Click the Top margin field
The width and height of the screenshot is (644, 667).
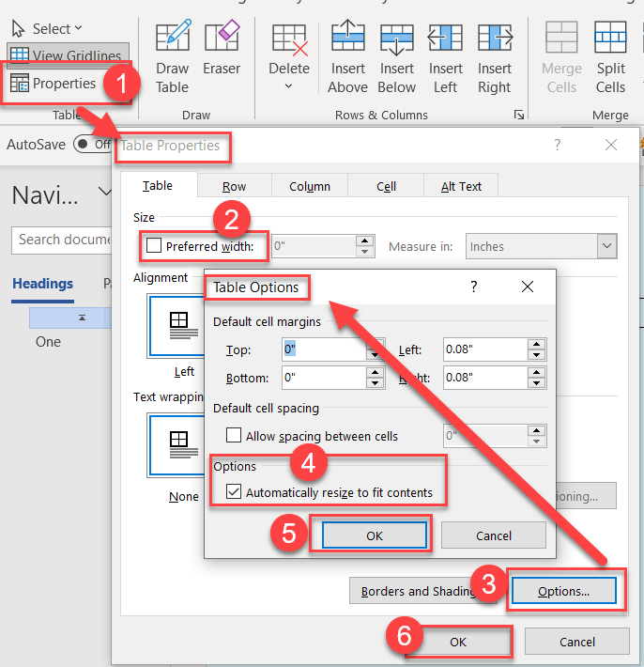click(x=324, y=349)
